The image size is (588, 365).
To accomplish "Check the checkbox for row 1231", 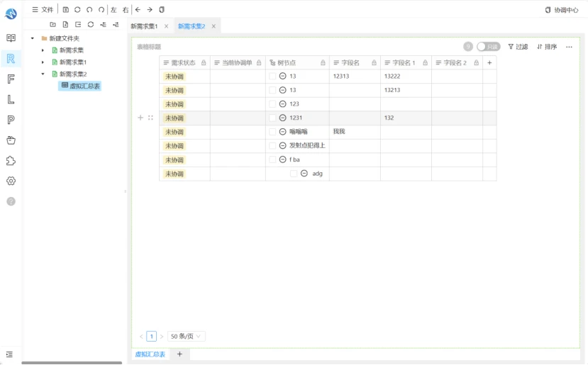I will [272, 118].
